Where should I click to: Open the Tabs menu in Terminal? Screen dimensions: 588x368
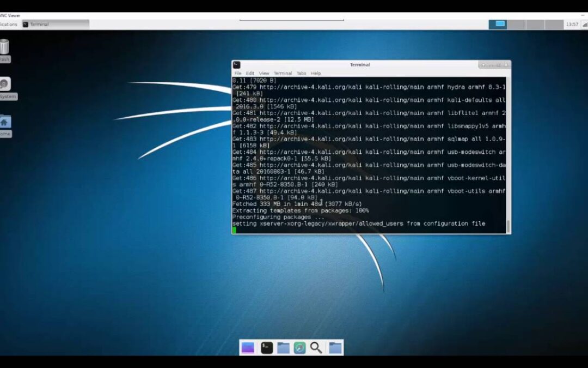(x=301, y=73)
